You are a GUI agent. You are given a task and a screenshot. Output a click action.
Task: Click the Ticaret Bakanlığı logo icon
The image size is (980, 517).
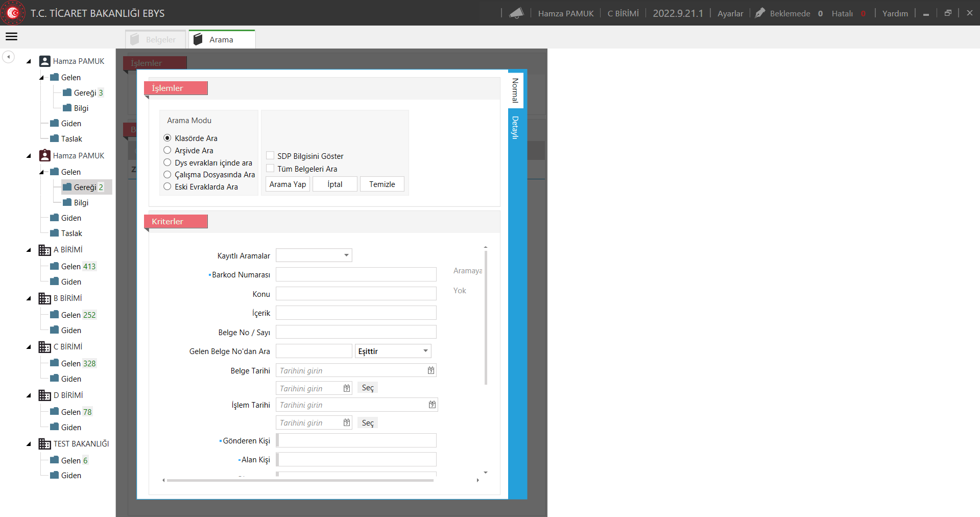point(13,13)
